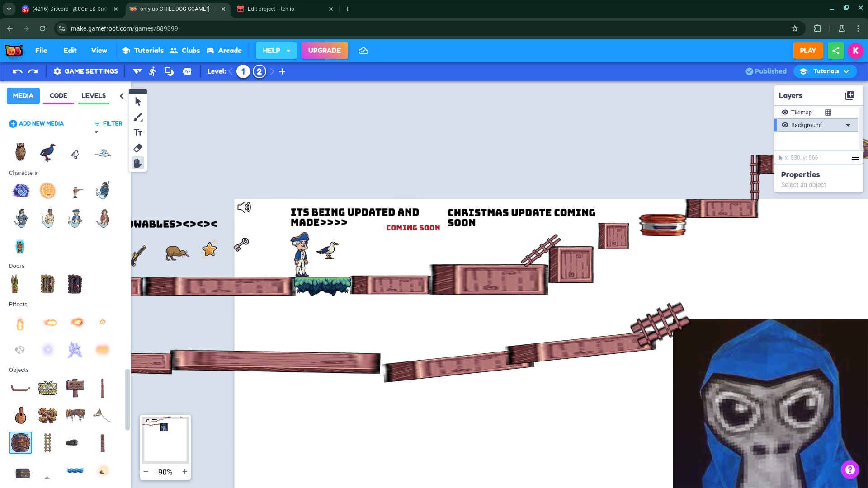Click zoom in plus on minimap

pyautogui.click(x=185, y=472)
